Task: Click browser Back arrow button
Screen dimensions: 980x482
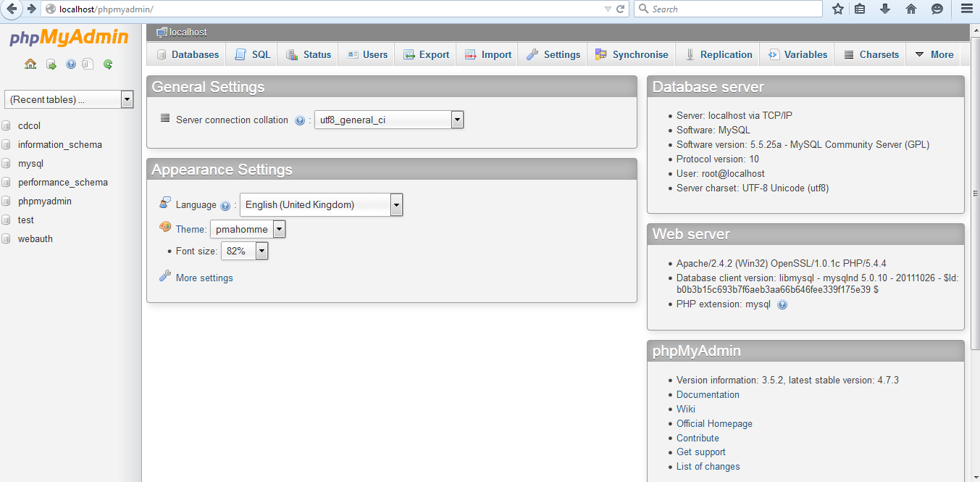Action: point(11,9)
